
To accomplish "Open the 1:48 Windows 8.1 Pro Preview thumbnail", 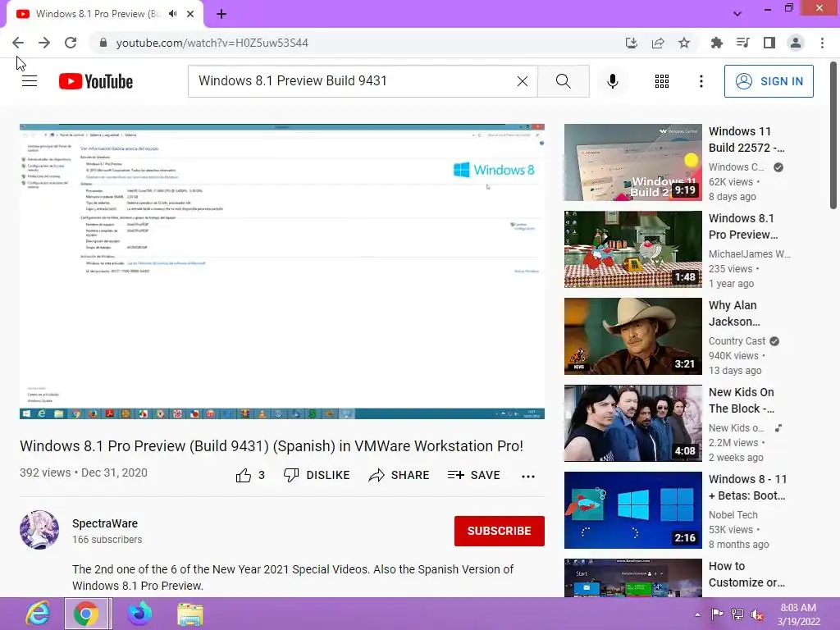I will click(632, 249).
